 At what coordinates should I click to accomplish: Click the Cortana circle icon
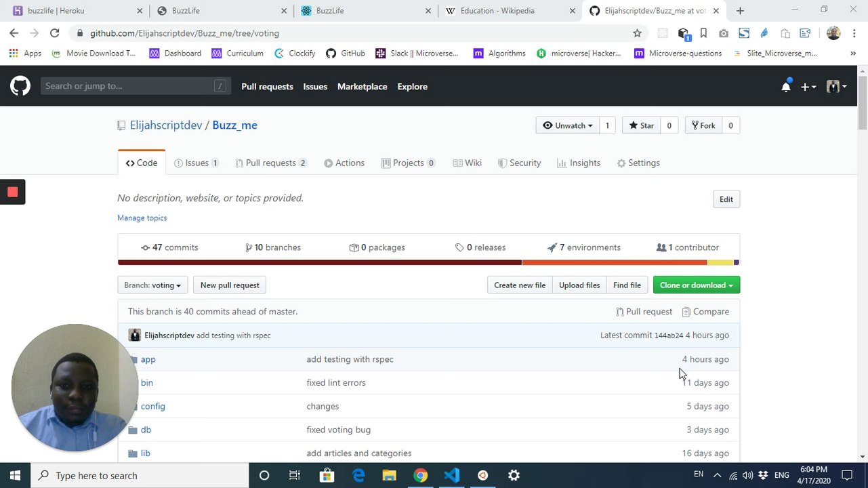click(264, 475)
